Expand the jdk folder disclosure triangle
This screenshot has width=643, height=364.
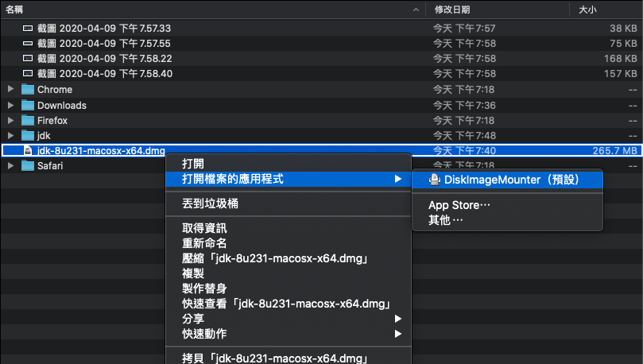[10, 135]
